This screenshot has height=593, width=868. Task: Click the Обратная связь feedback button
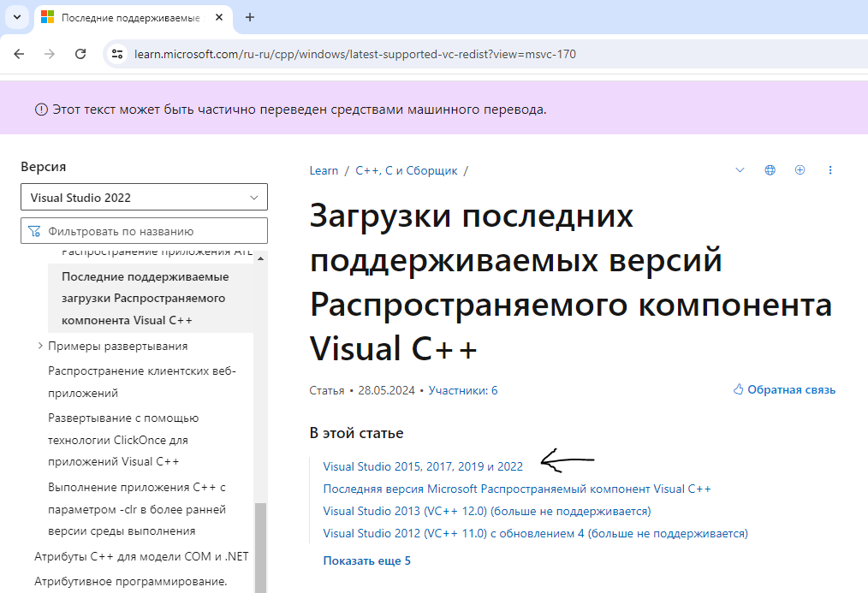point(784,389)
